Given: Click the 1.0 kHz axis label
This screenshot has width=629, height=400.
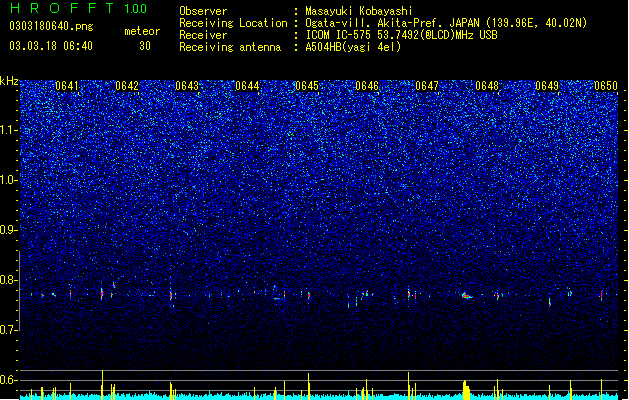Looking at the screenshot, I should pos(9,180).
